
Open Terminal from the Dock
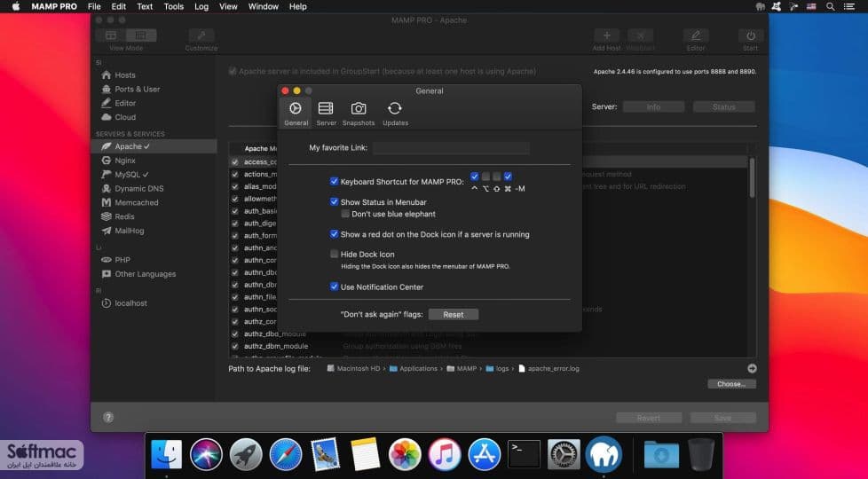tap(524, 455)
